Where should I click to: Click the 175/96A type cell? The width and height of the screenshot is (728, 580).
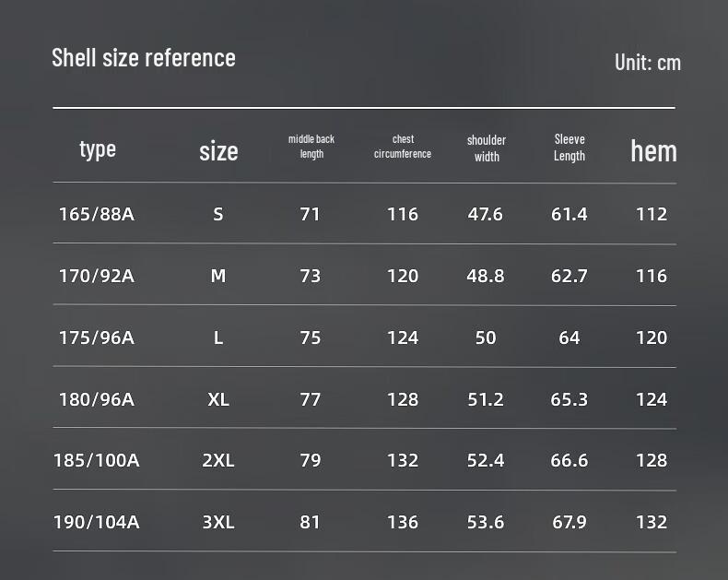pyautogui.click(x=97, y=337)
